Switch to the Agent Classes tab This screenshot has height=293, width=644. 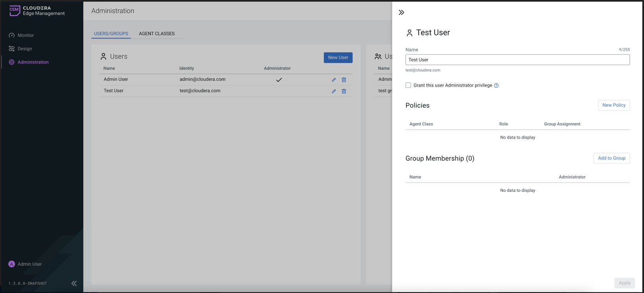pos(156,33)
